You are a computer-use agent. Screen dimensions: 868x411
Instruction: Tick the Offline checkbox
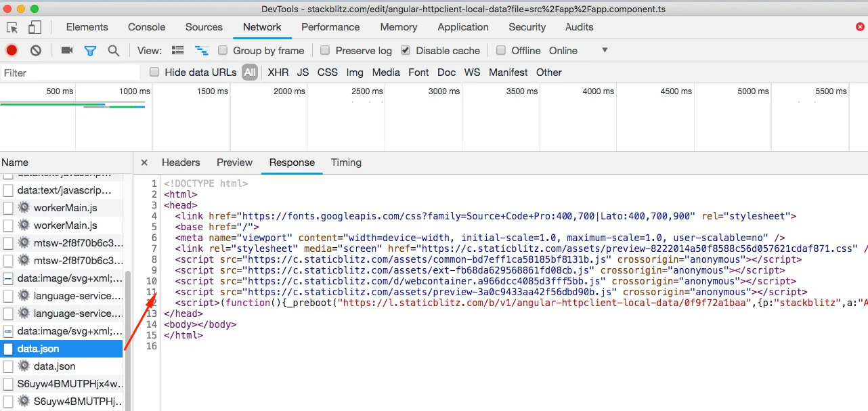pos(501,51)
